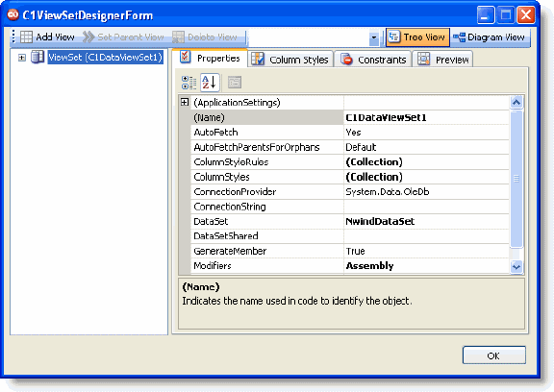Select the Categorized property sort icon
Screen dimensions: 554x392
[189, 83]
